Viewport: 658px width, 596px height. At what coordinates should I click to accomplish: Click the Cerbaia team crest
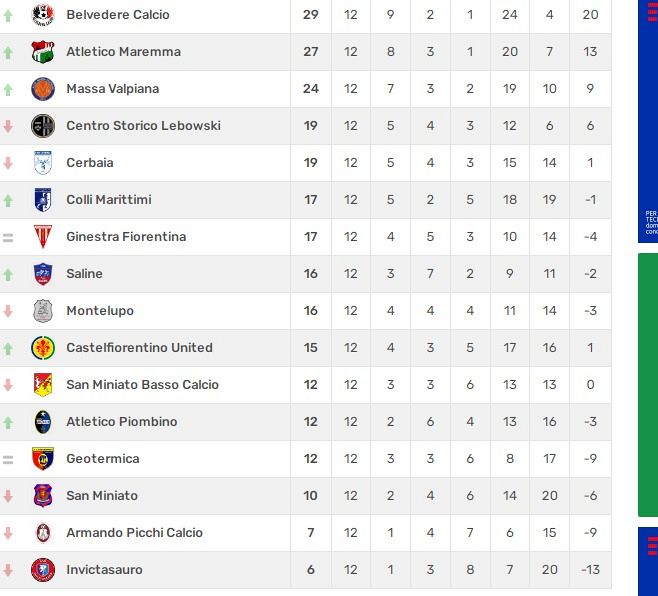pyautogui.click(x=42, y=163)
